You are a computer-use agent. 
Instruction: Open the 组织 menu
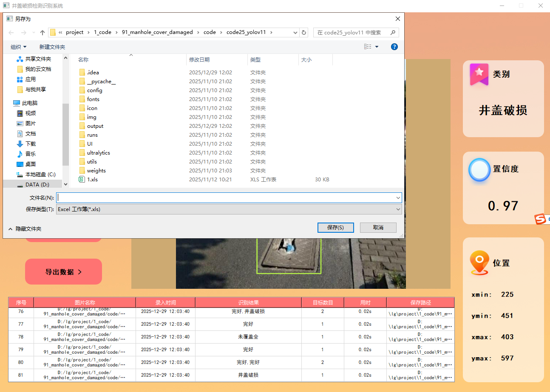coord(19,47)
